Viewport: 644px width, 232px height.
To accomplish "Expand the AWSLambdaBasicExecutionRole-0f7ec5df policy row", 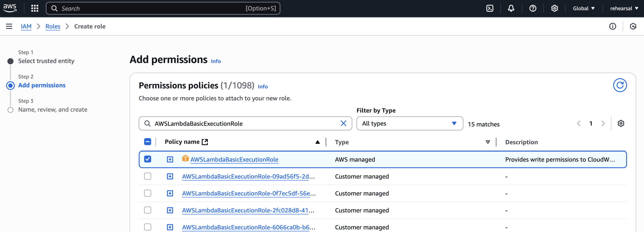I will pyautogui.click(x=170, y=193).
